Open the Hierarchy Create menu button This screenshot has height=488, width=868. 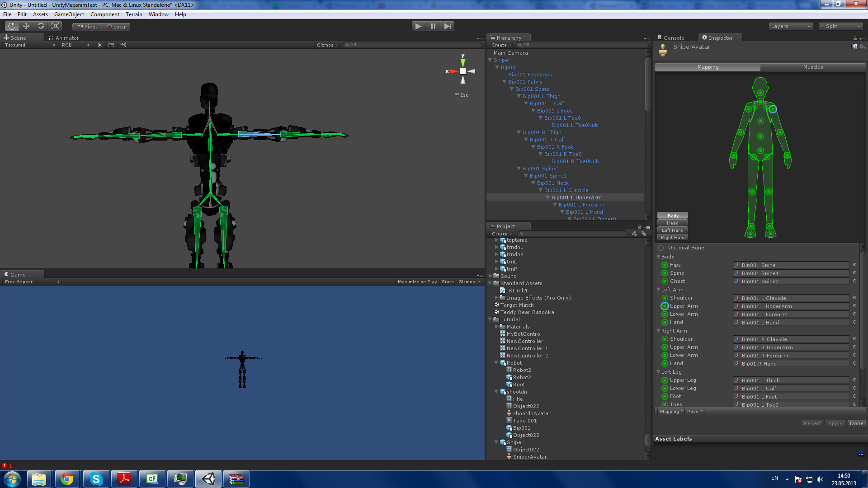pyautogui.click(x=501, y=45)
